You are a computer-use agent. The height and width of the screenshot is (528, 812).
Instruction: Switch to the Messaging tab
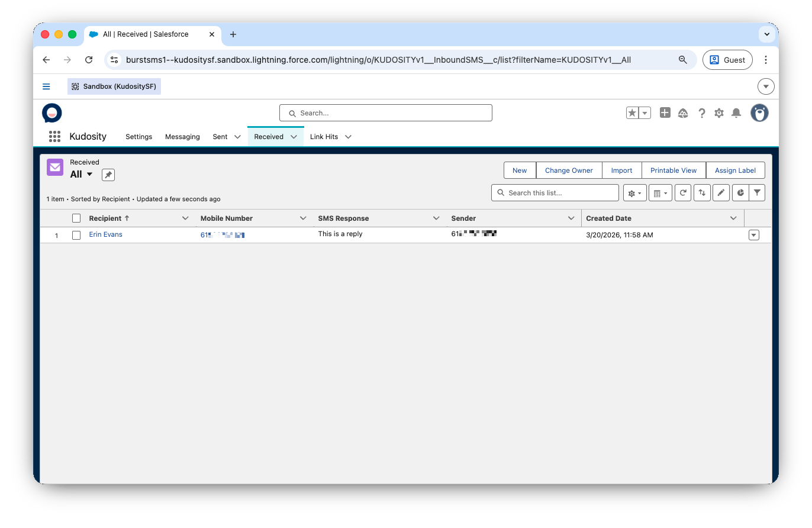(182, 137)
